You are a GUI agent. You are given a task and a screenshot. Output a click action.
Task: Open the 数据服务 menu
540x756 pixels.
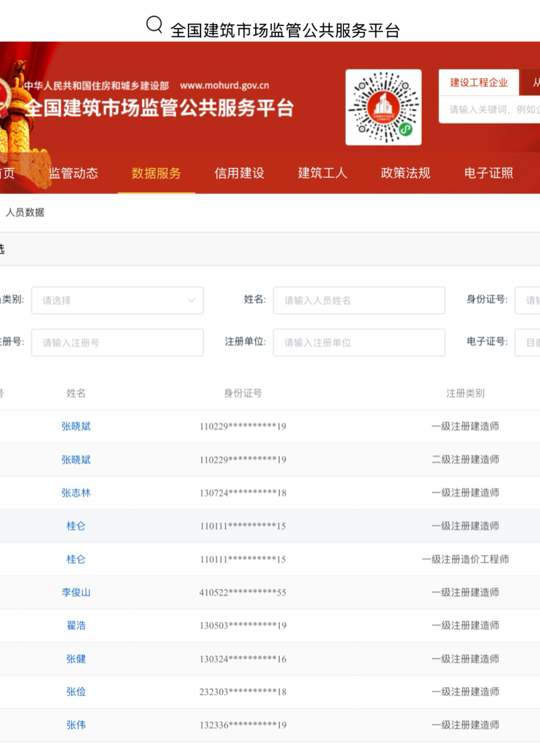(x=156, y=173)
